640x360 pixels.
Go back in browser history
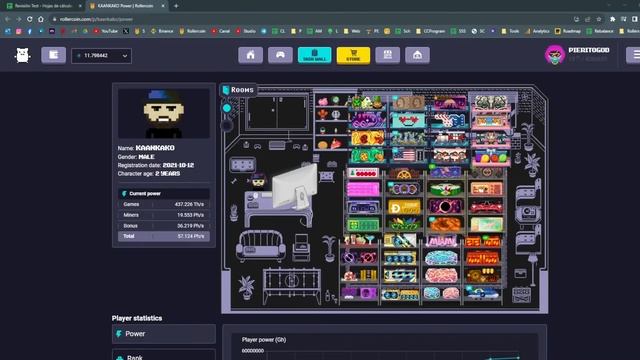(x=8, y=19)
